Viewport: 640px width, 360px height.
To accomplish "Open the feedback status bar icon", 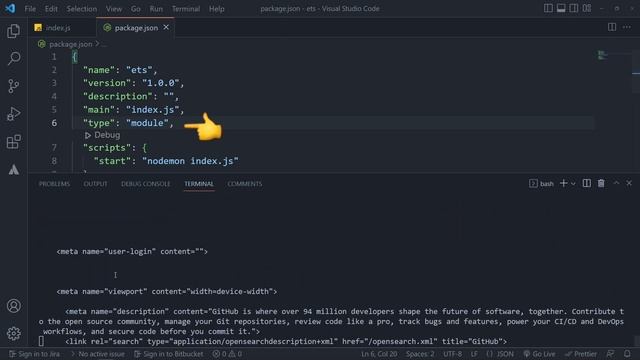I will pos(610,354).
